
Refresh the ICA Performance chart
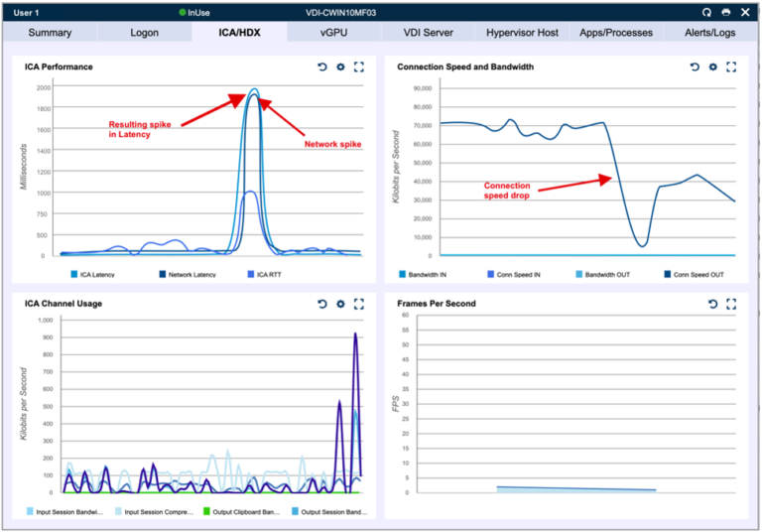pyautogui.click(x=322, y=66)
